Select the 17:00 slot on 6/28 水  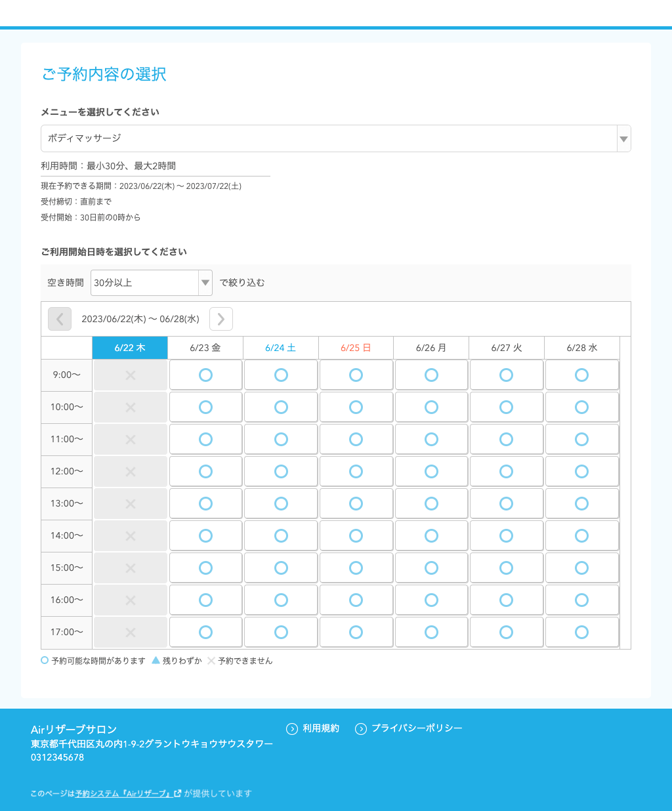(581, 632)
